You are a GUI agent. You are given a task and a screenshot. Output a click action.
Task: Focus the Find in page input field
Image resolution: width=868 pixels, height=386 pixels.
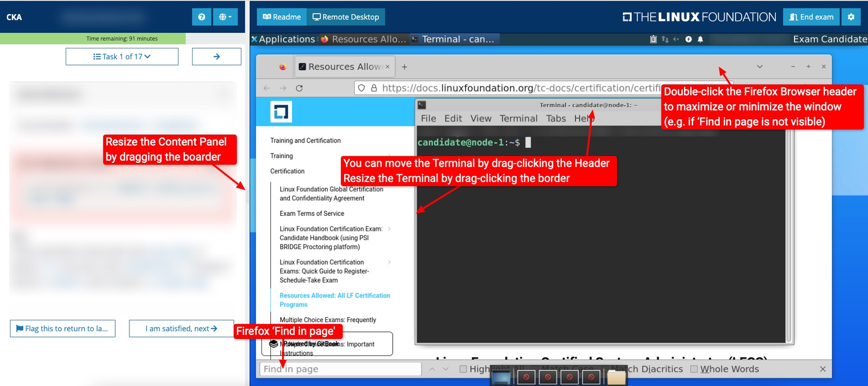click(x=341, y=369)
